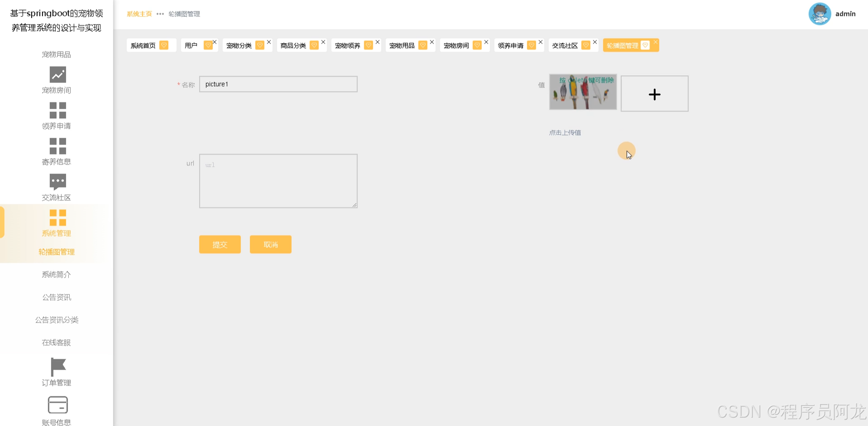The width and height of the screenshot is (868, 426).
Task: Click the 提交 submit button
Action: point(220,244)
